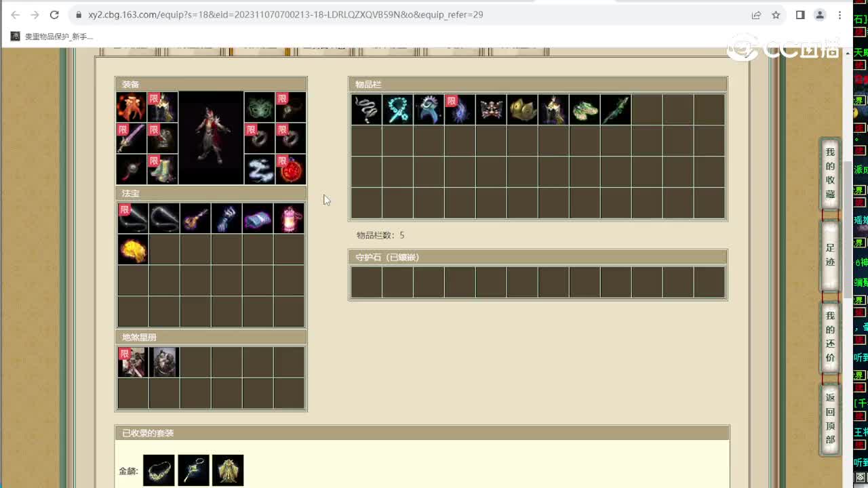View the 金麟 set staff icon

(x=193, y=470)
